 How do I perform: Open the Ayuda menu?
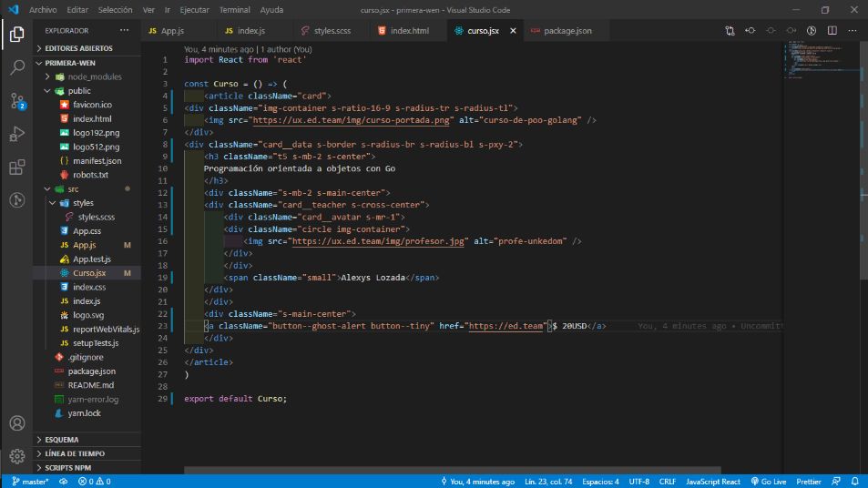pos(271,10)
